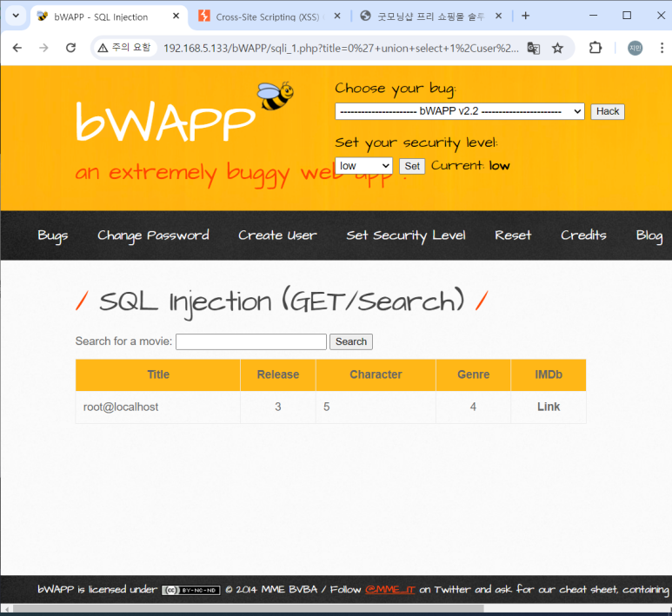Open a new tab with plus button
Screen dimensions: 672x616
[x=525, y=16]
